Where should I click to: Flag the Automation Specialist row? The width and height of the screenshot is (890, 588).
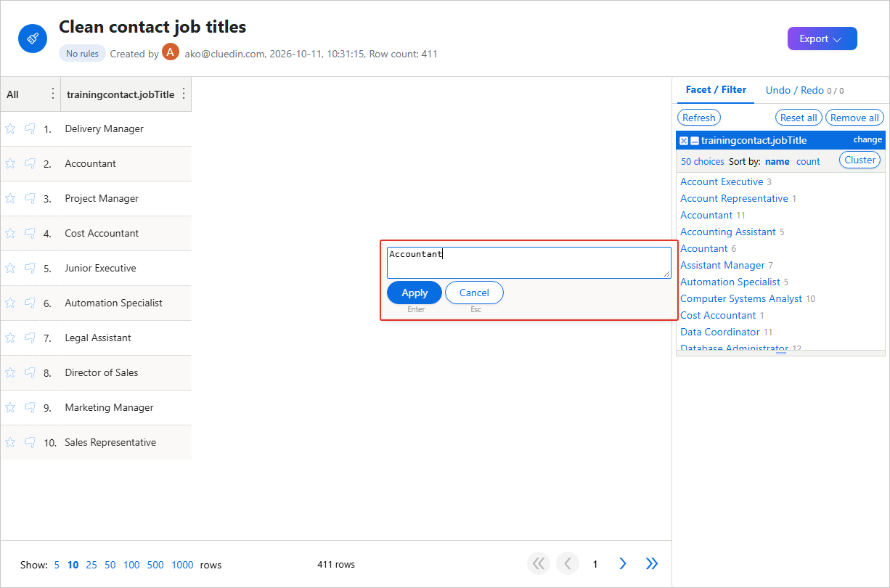30,303
